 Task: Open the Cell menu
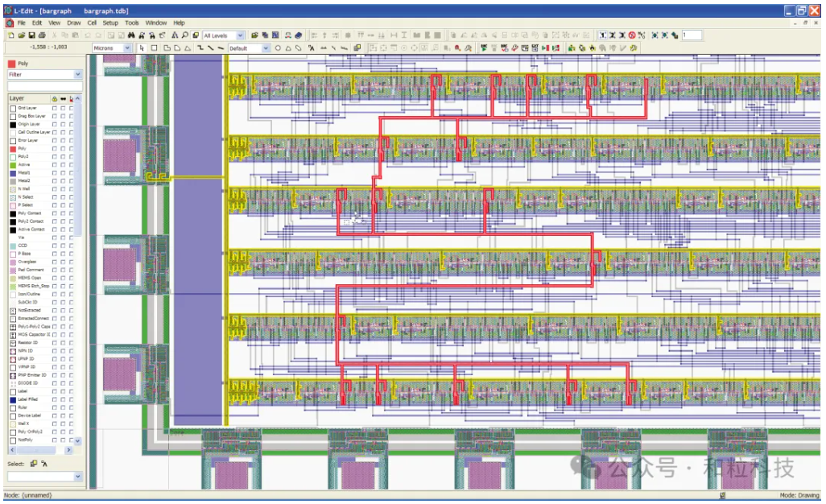click(x=93, y=23)
